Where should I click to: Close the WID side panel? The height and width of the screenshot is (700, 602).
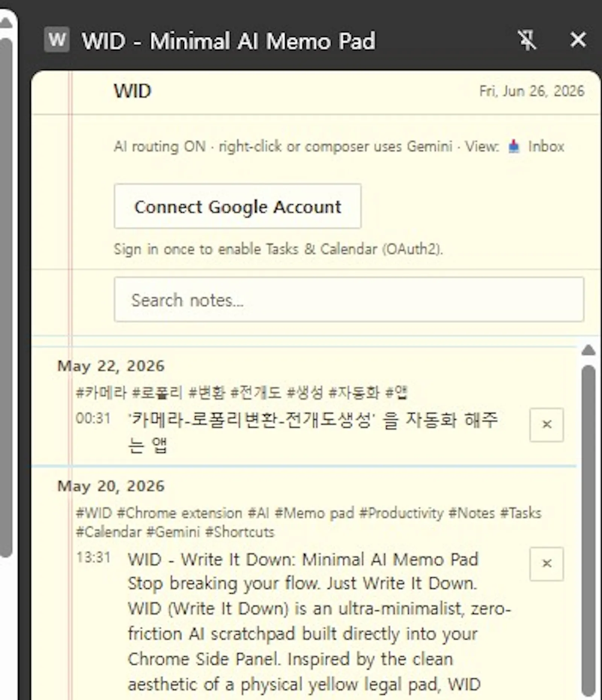click(x=578, y=40)
